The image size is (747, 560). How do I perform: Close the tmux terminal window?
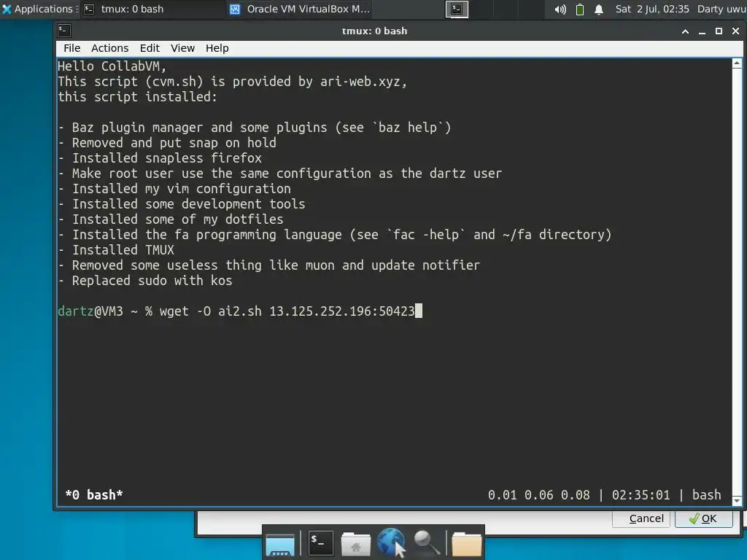coord(735,31)
